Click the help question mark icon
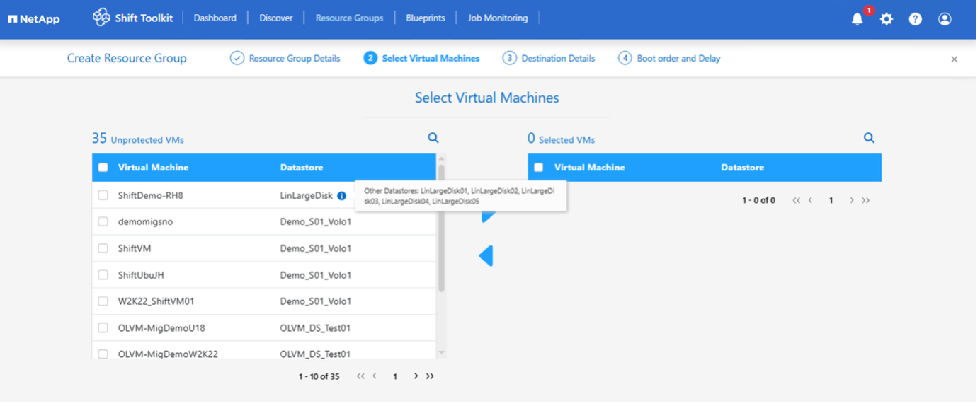 916,19
